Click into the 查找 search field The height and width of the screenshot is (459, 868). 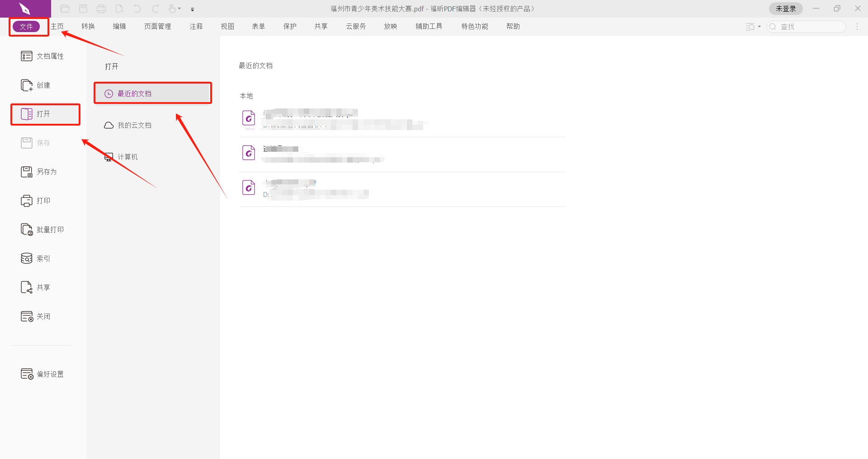pos(806,27)
